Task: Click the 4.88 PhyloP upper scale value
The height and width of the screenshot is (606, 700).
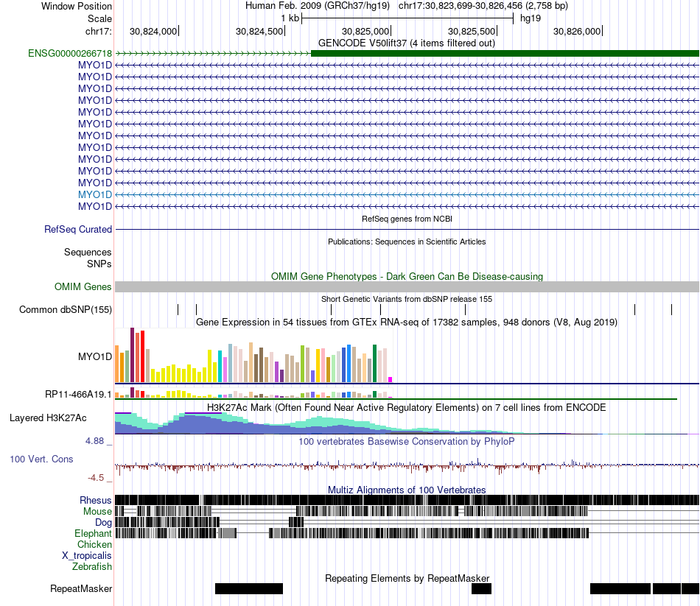Action: coord(94,441)
